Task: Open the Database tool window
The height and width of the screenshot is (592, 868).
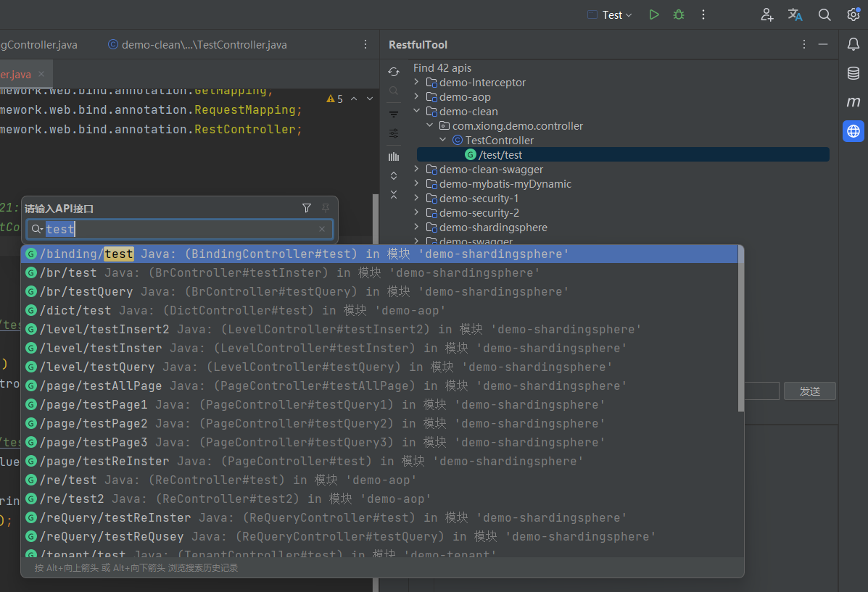Action: click(853, 73)
